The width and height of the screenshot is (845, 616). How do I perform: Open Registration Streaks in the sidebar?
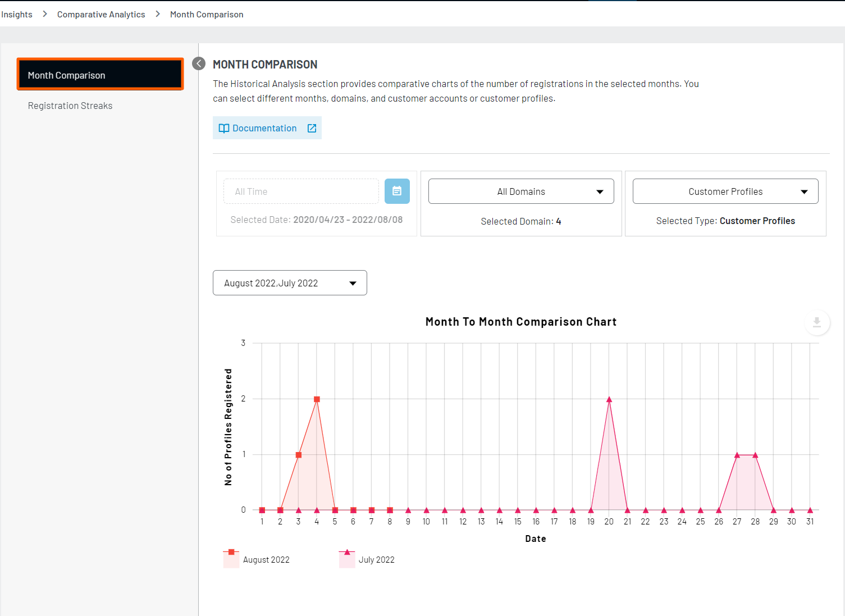[70, 106]
